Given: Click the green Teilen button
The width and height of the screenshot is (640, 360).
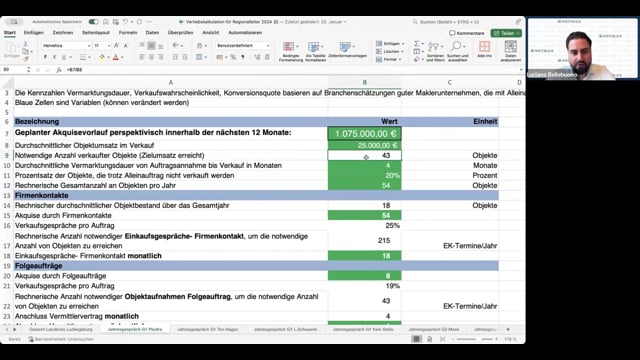Looking at the screenshot, I should [506, 33].
